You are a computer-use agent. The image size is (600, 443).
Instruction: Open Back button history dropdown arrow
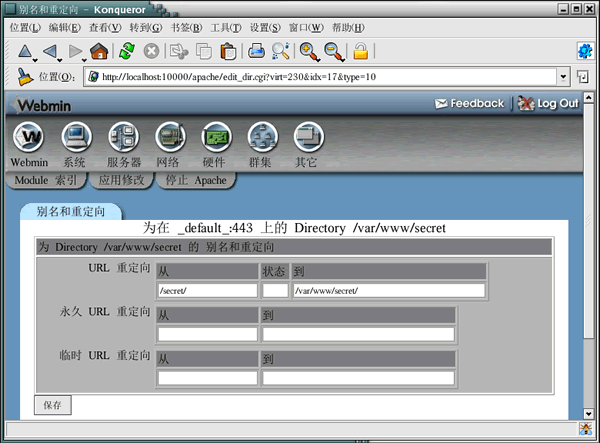[60, 60]
